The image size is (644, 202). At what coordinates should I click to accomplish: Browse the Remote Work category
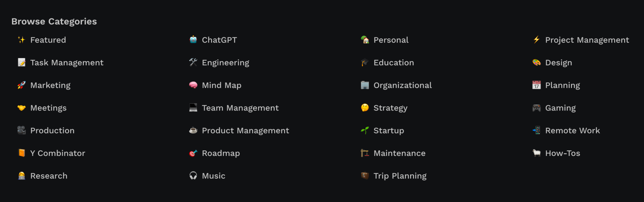[x=573, y=130]
